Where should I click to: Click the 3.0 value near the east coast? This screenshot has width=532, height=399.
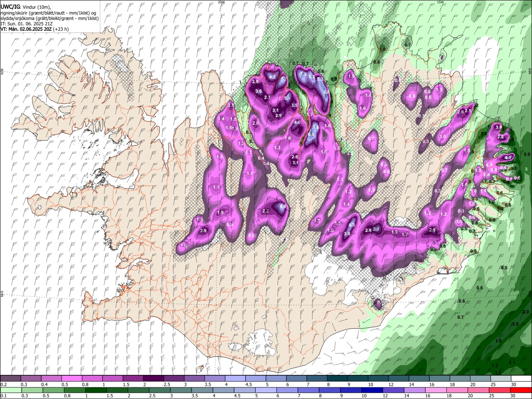[x=499, y=127]
